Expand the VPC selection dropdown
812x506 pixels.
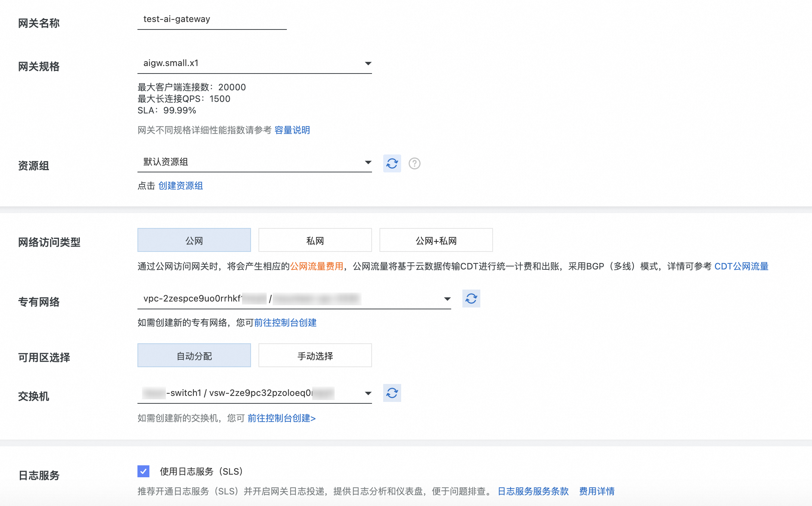[294, 299]
